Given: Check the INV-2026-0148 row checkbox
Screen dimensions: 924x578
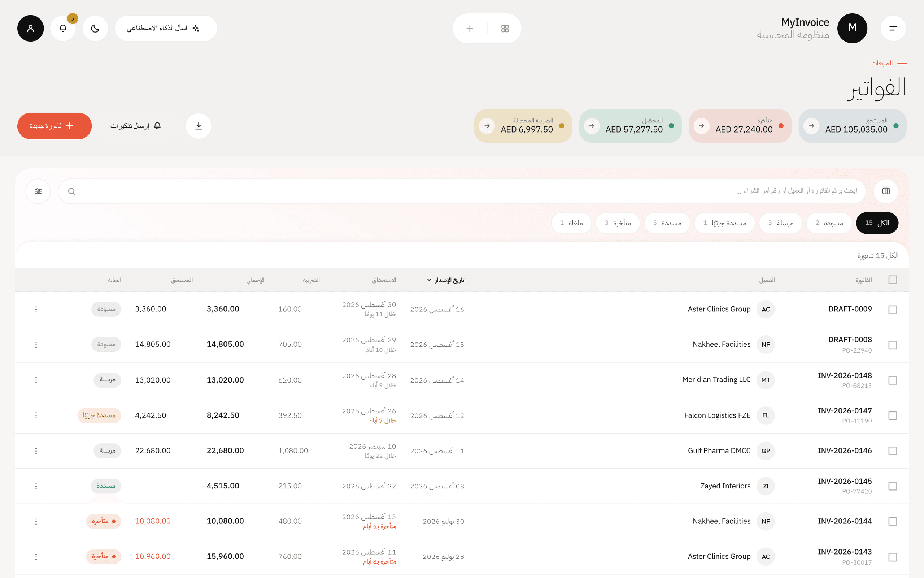Looking at the screenshot, I should click(x=893, y=380).
